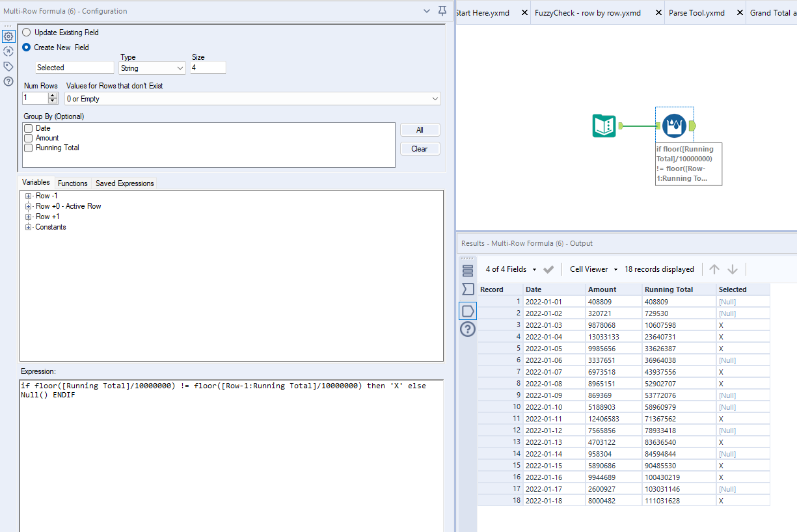Screen dimensions: 797x532
Task: Select the Input Data tool on canvas
Action: [x=604, y=126]
